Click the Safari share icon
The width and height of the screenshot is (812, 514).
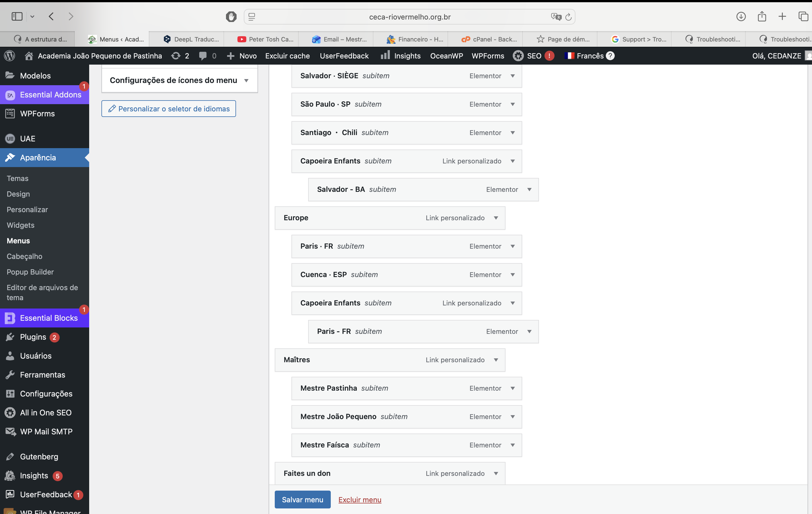pyautogui.click(x=762, y=16)
